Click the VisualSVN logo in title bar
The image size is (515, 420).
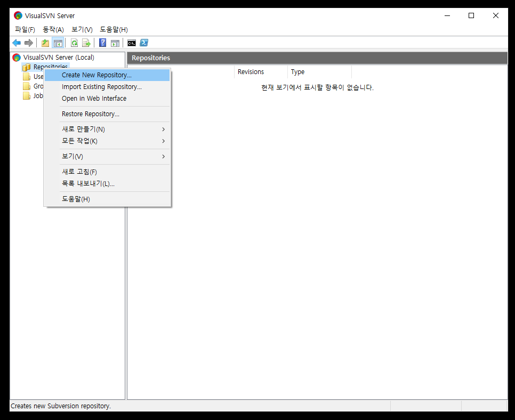point(18,15)
